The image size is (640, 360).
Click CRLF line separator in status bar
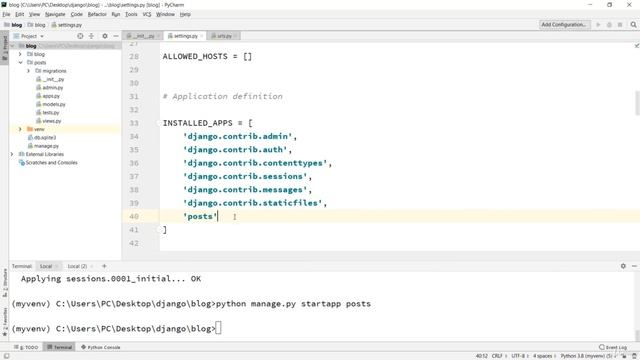pyautogui.click(x=497, y=356)
